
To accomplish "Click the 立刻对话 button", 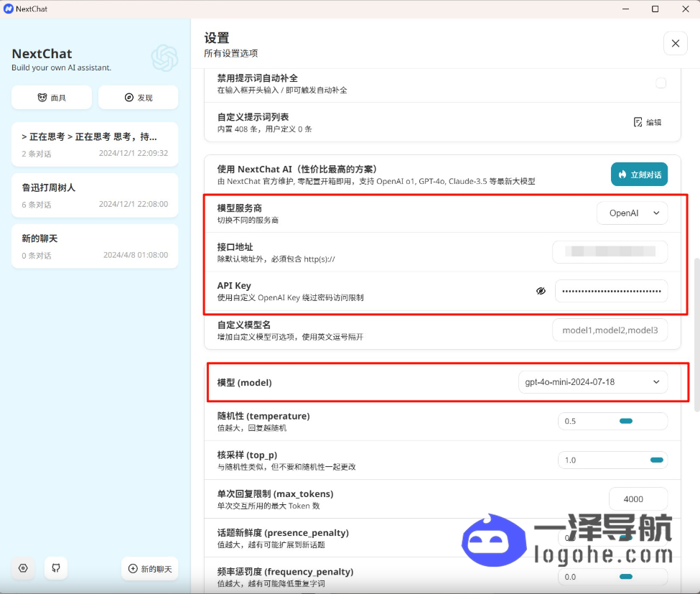I will [639, 175].
